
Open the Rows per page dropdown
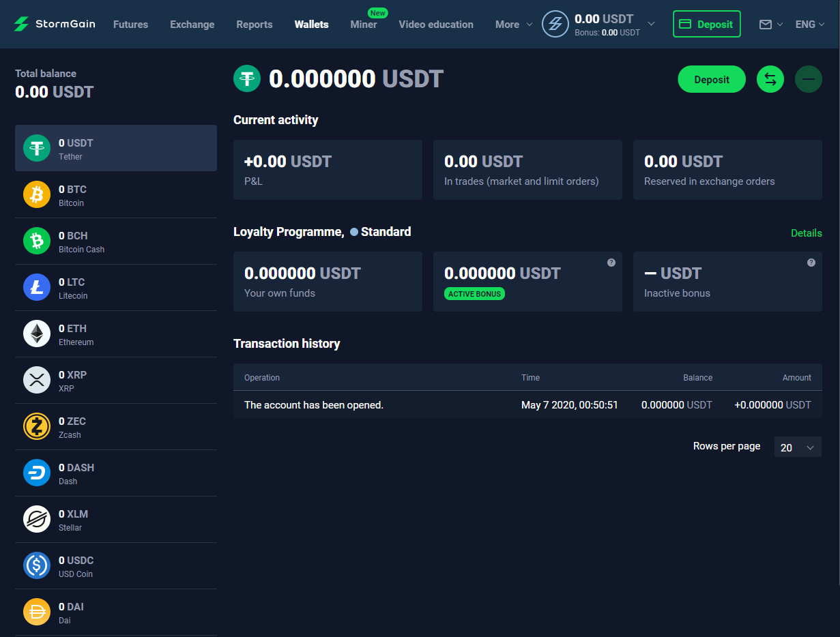[x=798, y=447]
